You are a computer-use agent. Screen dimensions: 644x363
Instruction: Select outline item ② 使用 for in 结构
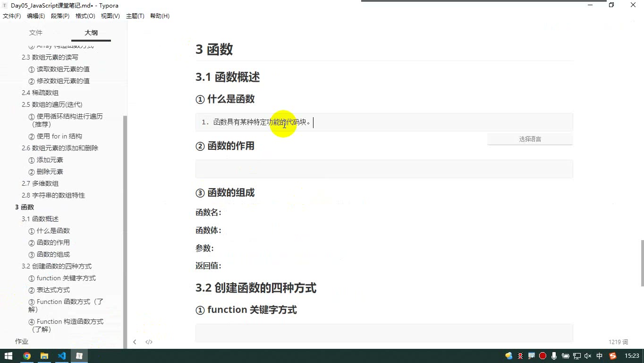coord(55,136)
